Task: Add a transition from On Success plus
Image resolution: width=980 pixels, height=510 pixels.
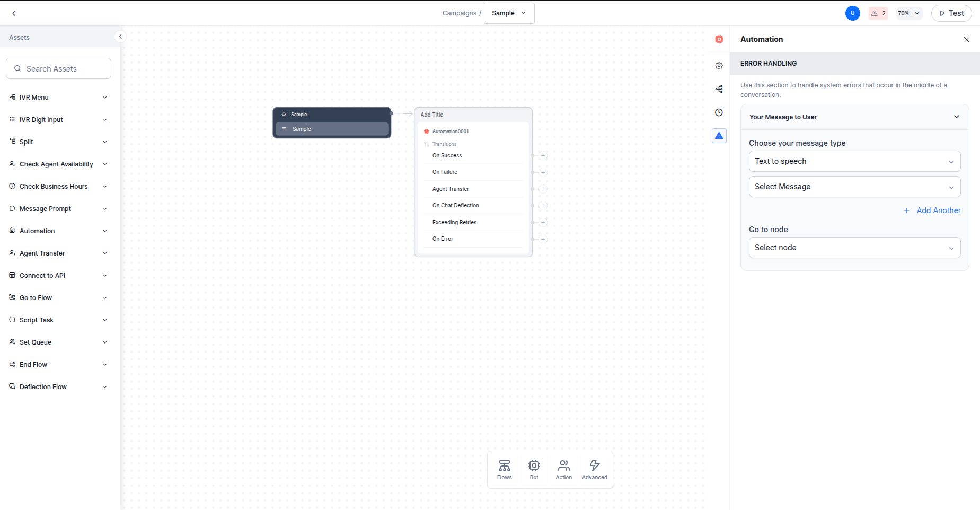Action: click(543, 156)
